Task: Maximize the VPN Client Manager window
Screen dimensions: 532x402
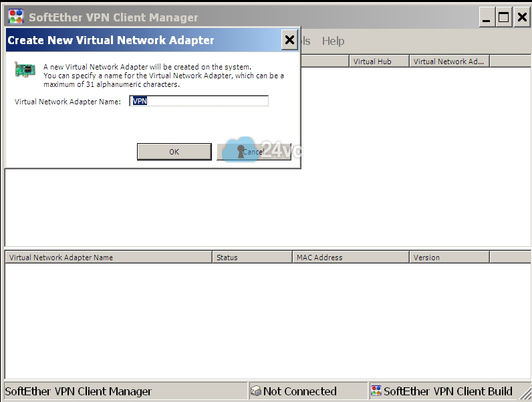Action: pos(504,17)
